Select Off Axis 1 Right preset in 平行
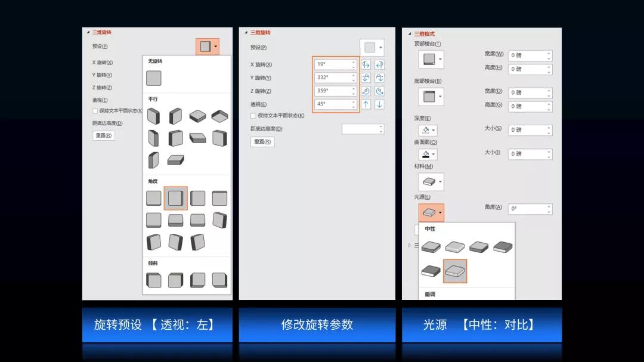The width and height of the screenshot is (644, 362). (x=175, y=138)
